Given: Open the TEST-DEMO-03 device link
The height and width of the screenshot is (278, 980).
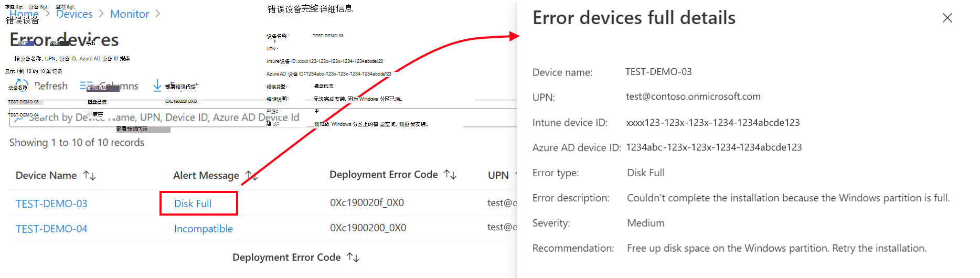Looking at the screenshot, I should pyautogui.click(x=51, y=204).
